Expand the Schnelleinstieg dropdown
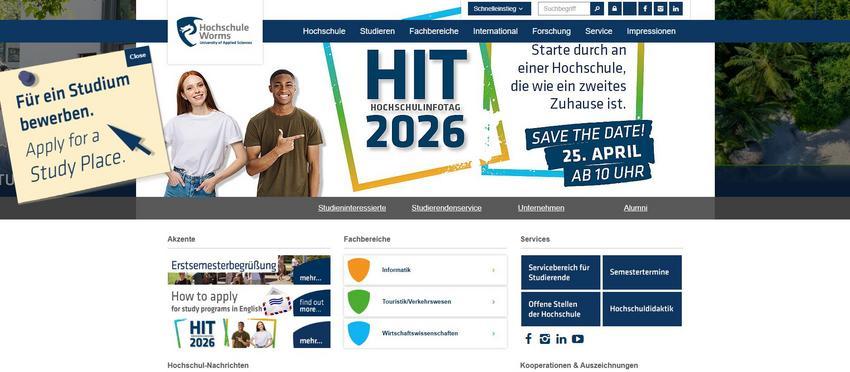Image resolution: width=850 pixels, height=372 pixels. [x=499, y=9]
